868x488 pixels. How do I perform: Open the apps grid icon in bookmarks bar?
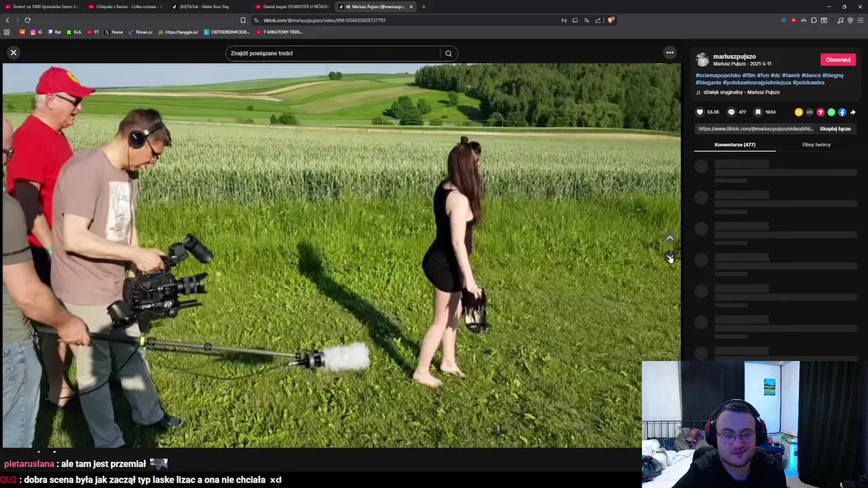tap(7, 32)
